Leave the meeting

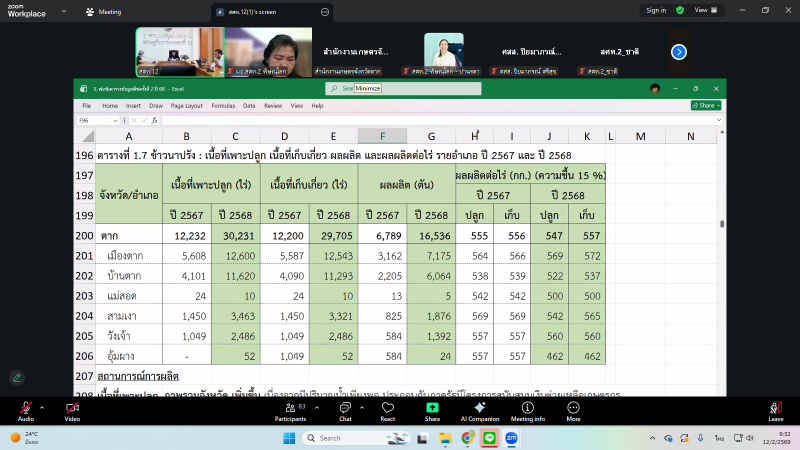click(775, 408)
